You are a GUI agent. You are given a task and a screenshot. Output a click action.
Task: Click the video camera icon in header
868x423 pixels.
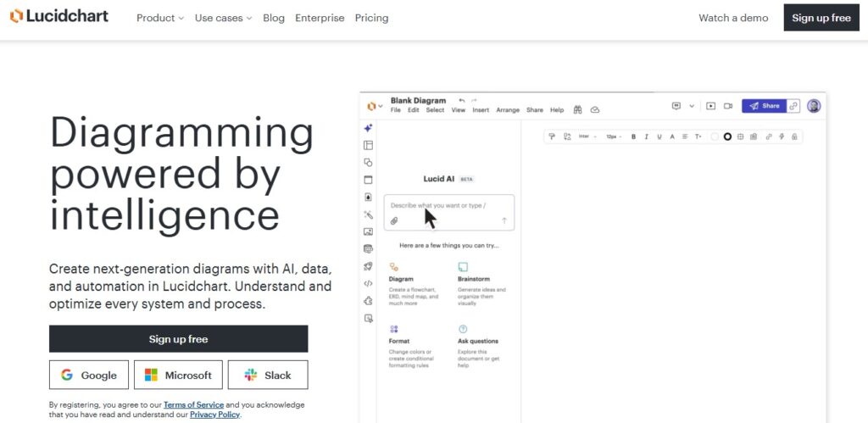(727, 106)
